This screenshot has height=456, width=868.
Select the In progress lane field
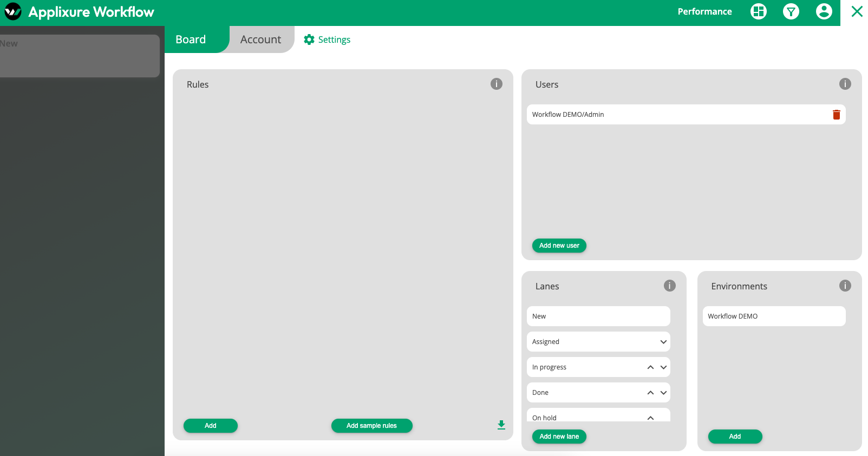pyautogui.click(x=598, y=367)
